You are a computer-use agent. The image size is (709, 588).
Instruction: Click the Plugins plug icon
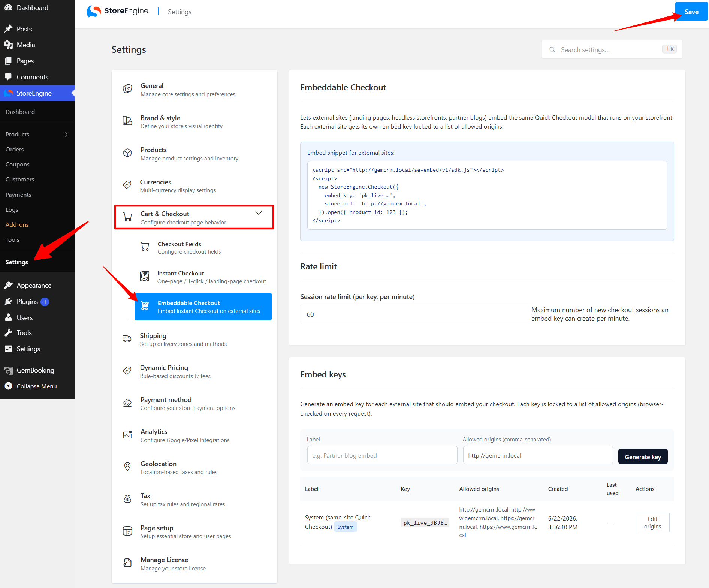tap(8, 302)
